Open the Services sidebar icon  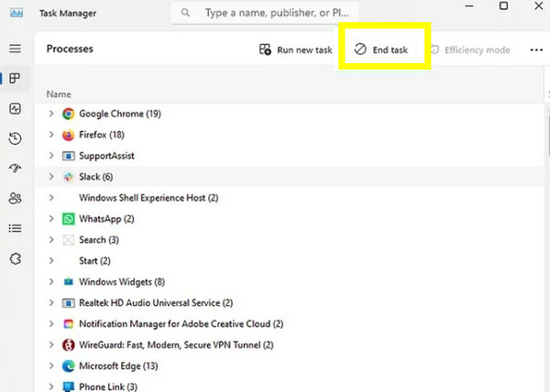15,259
